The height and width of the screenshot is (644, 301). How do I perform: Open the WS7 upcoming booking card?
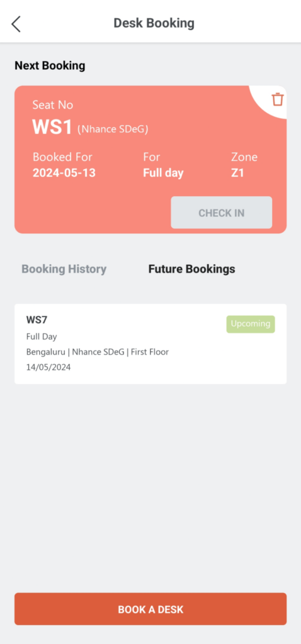click(x=150, y=344)
